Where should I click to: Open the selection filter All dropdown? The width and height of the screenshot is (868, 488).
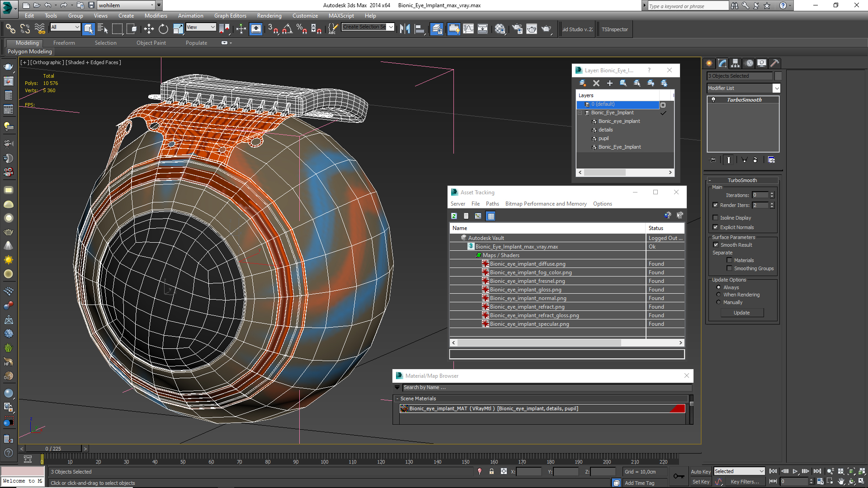coord(65,27)
